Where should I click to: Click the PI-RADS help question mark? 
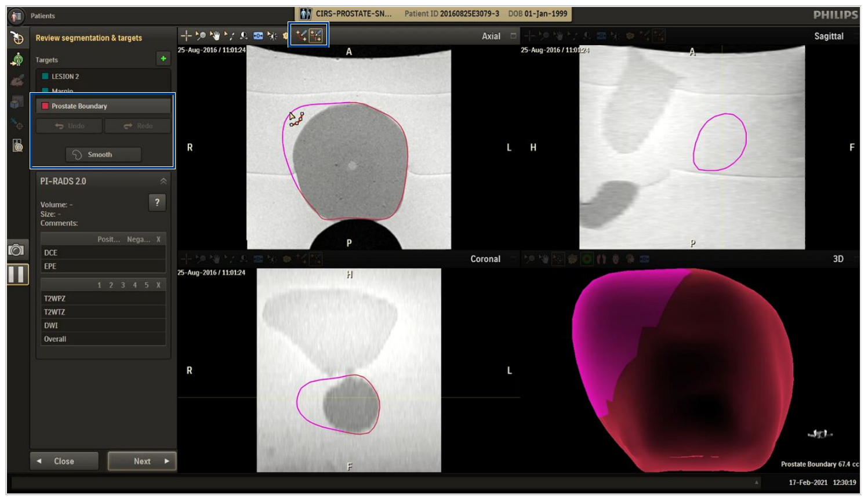click(157, 202)
